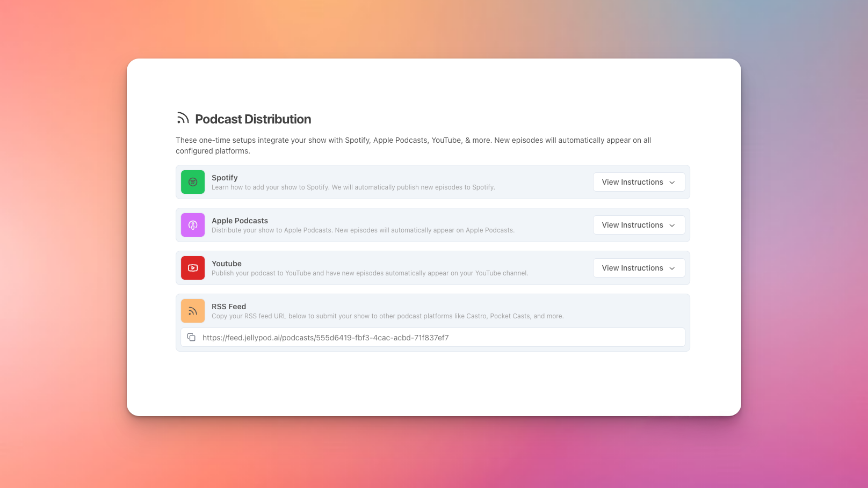Viewport: 868px width, 488px height.
Task: Click text 'Distribute your show to Apple Podcasts'
Action: click(x=272, y=230)
